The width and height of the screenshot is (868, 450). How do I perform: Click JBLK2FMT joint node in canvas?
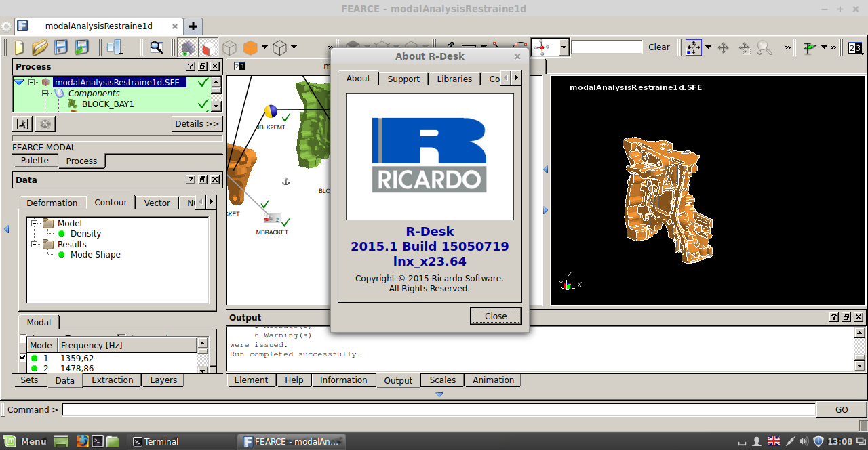(x=271, y=111)
